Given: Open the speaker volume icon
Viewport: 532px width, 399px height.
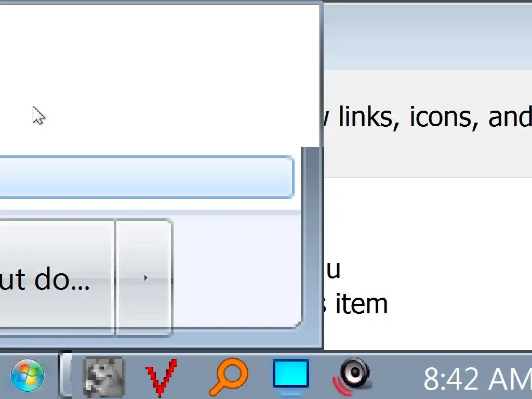Looking at the screenshot, I should point(353,377).
